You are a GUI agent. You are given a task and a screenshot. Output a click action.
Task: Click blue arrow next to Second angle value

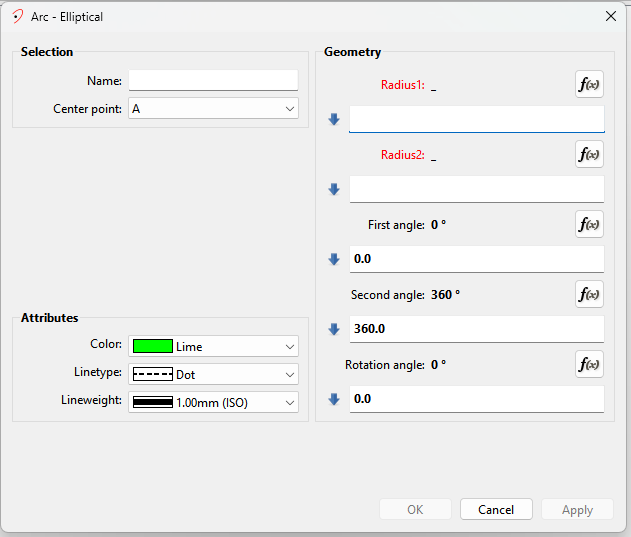(x=335, y=329)
